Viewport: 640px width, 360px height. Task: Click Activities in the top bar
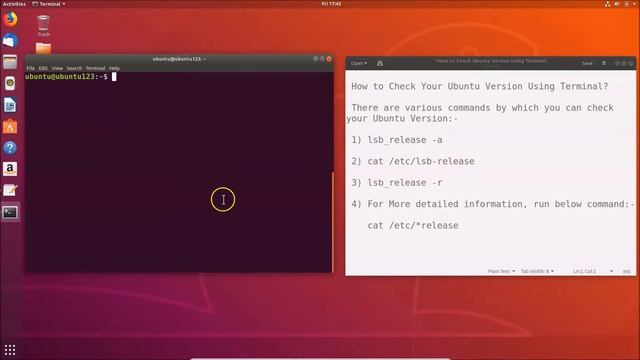pos(14,4)
